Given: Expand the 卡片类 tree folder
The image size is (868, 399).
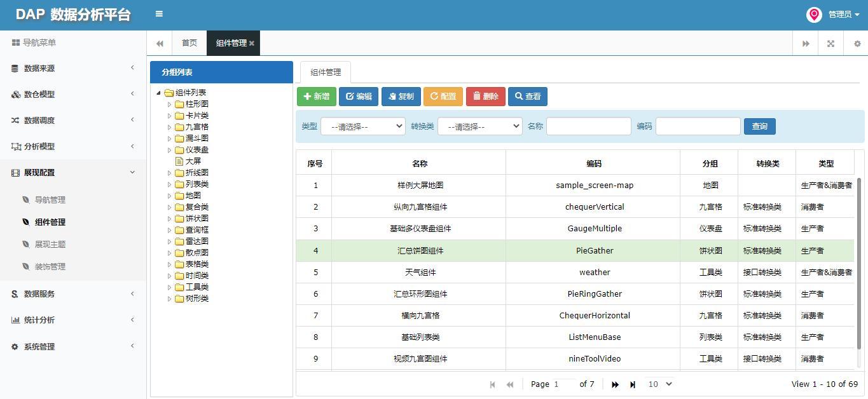Looking at the screenshot, I should (x=170, y=116).
